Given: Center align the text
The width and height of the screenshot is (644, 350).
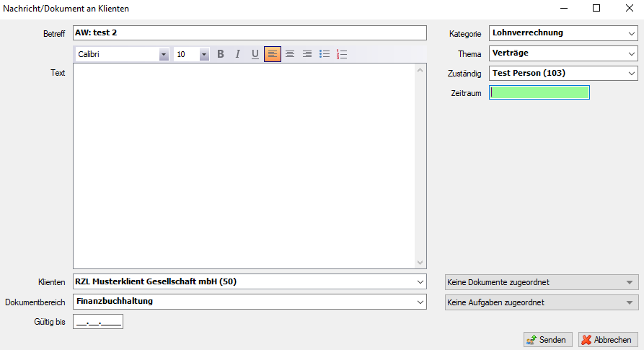Looking at the screenshot, I should [x=290, y=54].
